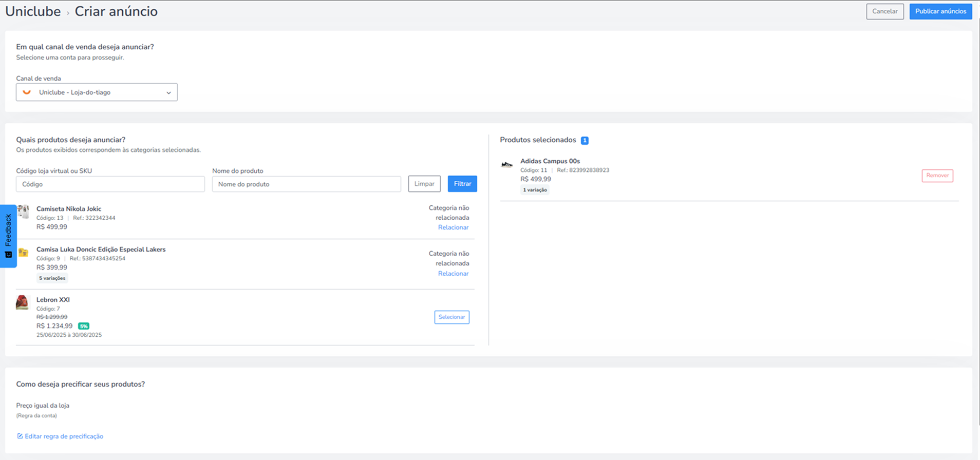This screenshot has height=460, width=980.
Task: Focus the Código loja virtual ou SKU field
Action: 110,184
